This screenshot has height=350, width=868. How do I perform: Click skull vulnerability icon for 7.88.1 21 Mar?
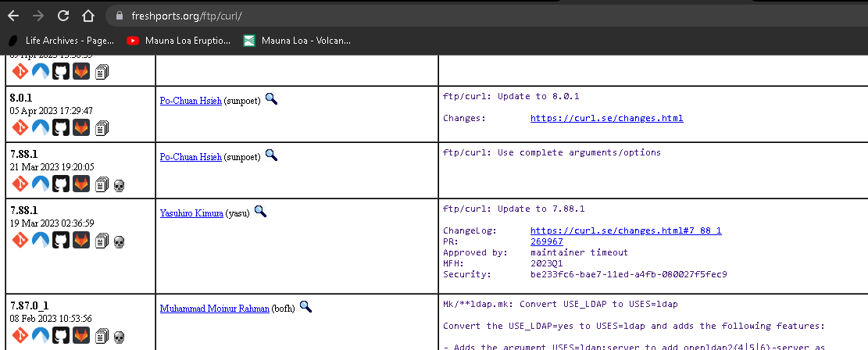tap(120, 185)
